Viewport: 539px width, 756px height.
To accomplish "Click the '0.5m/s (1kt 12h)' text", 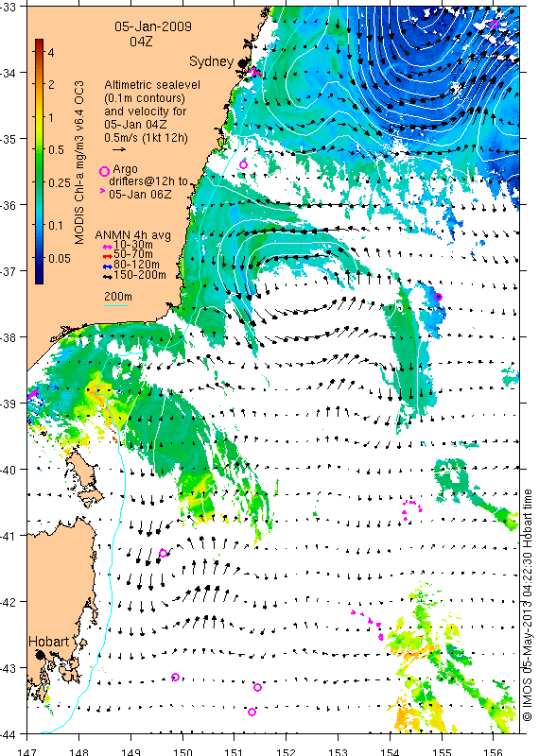I will click(147, 138).
